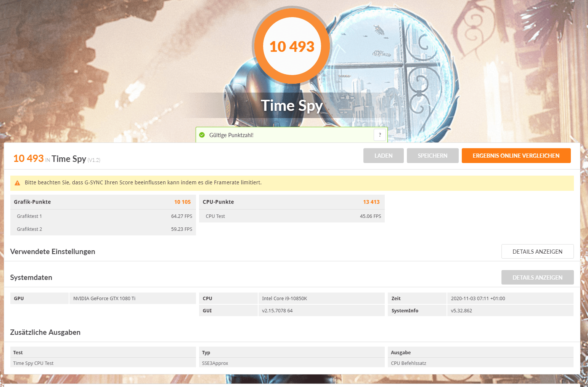Click the Zusätzliche Ausgaben heading

pos(45,332)
